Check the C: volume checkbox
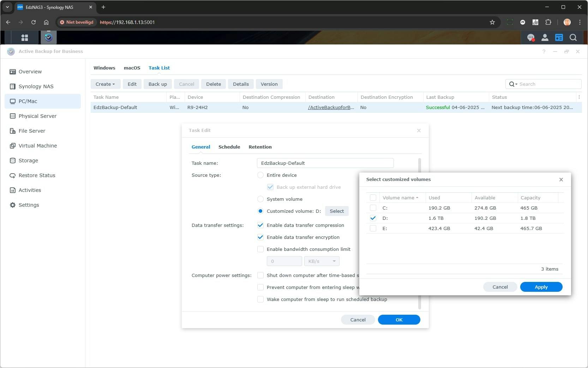588x368 pixels. point(373,208)
